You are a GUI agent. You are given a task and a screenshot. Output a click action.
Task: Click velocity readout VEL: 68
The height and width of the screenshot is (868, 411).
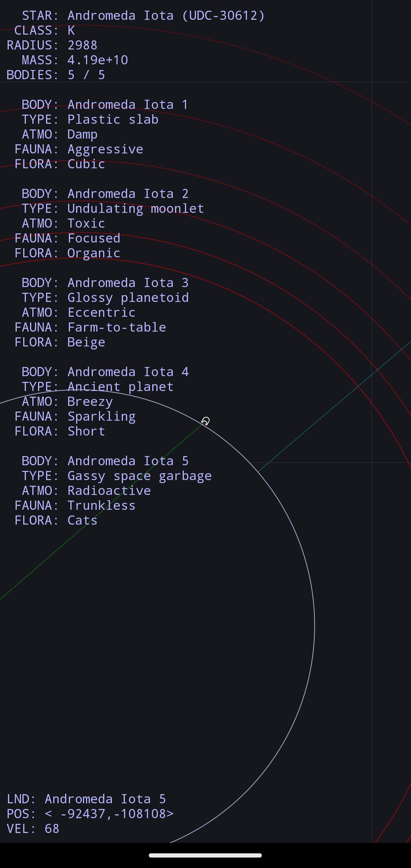pyautogui.click(x=33, y=829)
